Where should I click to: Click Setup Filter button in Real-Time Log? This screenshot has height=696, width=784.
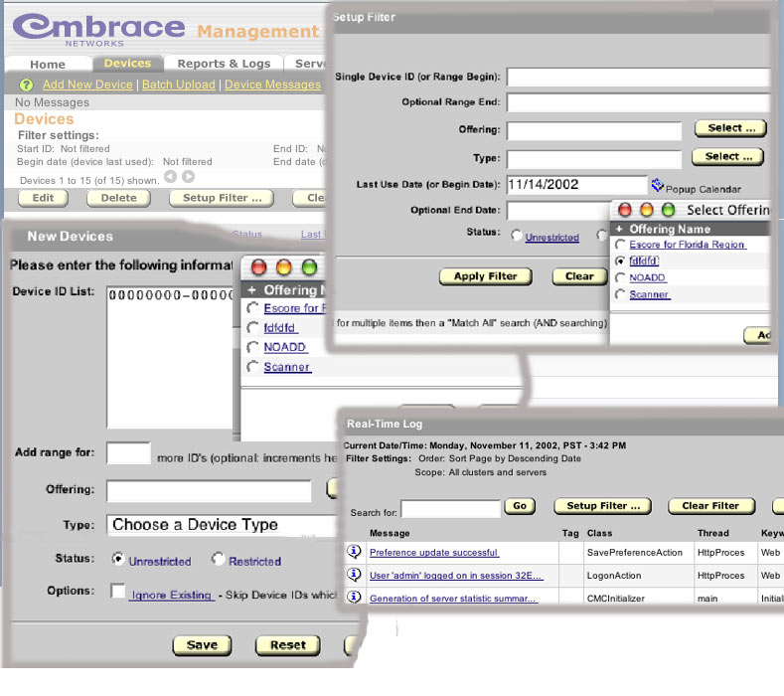point(603,506)
